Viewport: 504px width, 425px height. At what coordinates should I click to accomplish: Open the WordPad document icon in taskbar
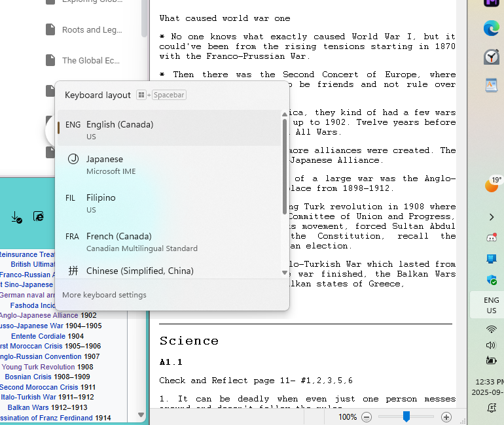tap(491, 86)
